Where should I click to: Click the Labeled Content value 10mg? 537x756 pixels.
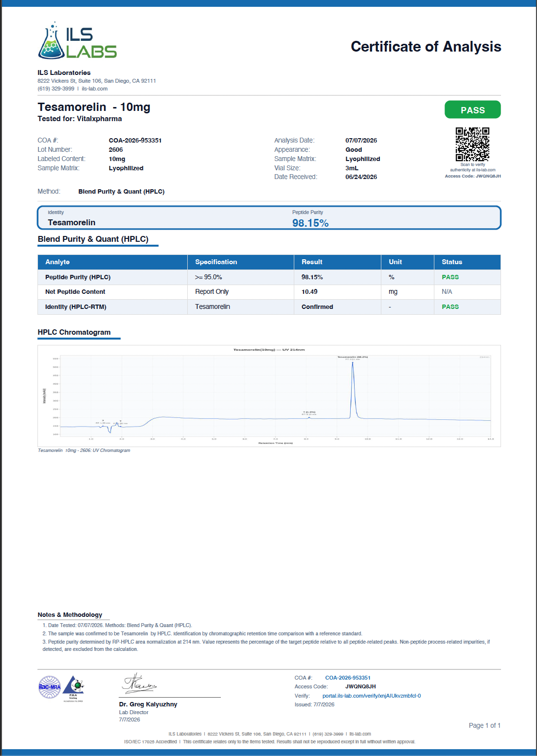pos(117,159)
